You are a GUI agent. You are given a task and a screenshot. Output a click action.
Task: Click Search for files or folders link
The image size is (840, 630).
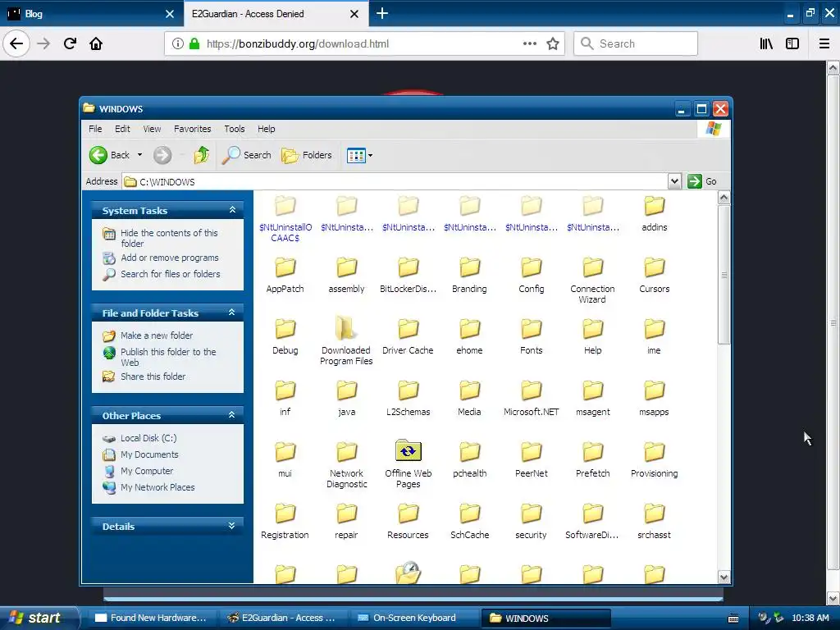[171, 274]
